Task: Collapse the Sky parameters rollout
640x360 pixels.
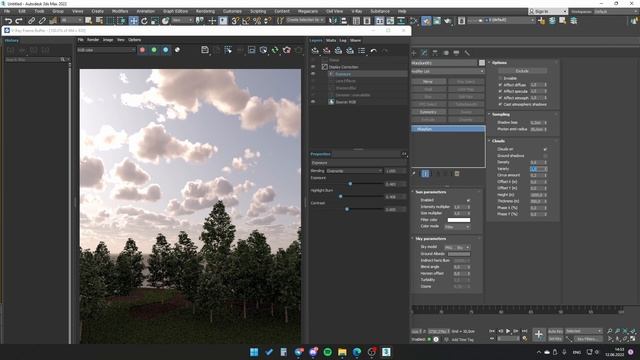Action: 430,239
